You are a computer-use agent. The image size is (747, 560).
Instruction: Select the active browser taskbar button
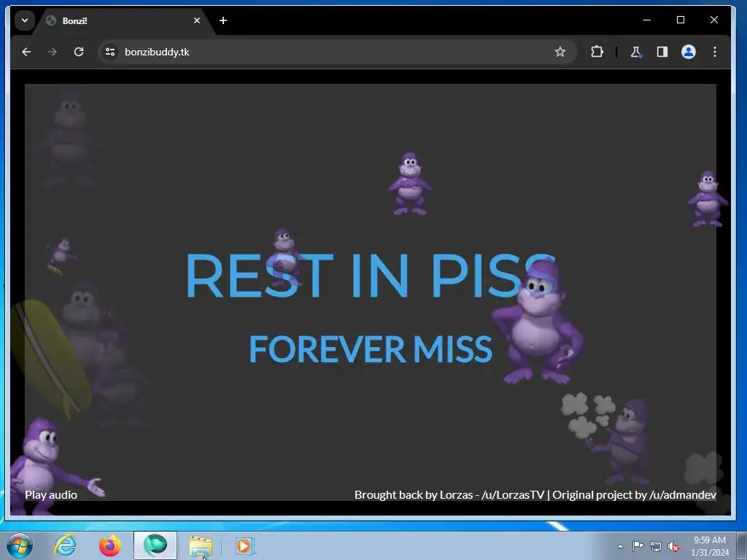pos(155,545)
